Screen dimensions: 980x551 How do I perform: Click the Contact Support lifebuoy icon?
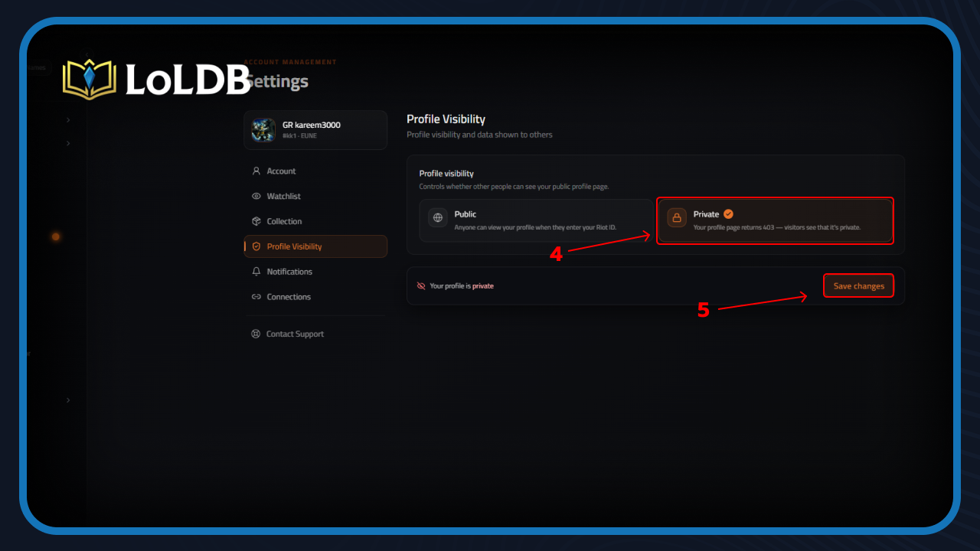pyautogui.click(x=256, y=334)
